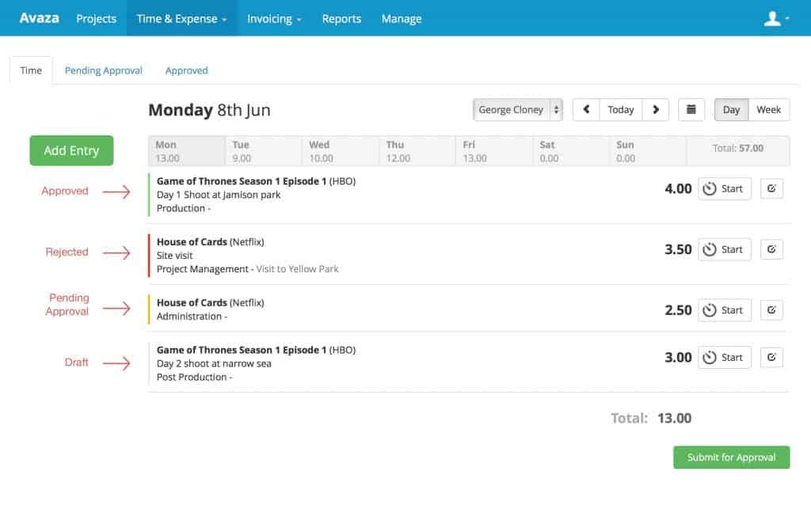Screen dimensions: 811x532
Task: Submit the timesheet for approval
Action: tap(731, 457)
